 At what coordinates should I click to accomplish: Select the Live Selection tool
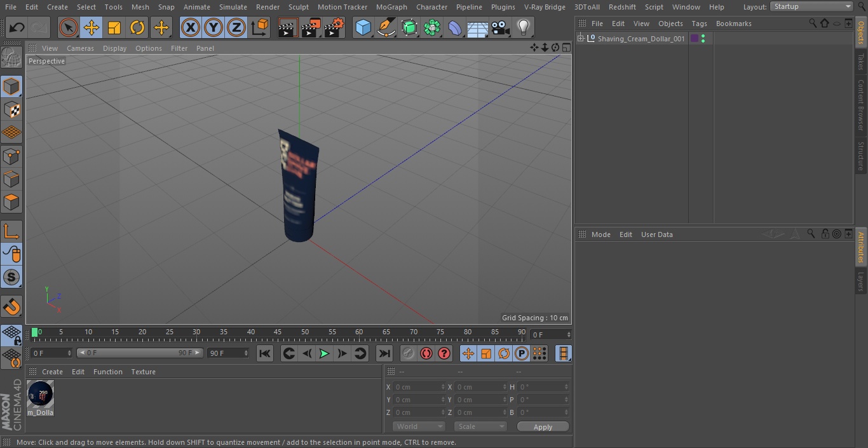coord(69,27)
